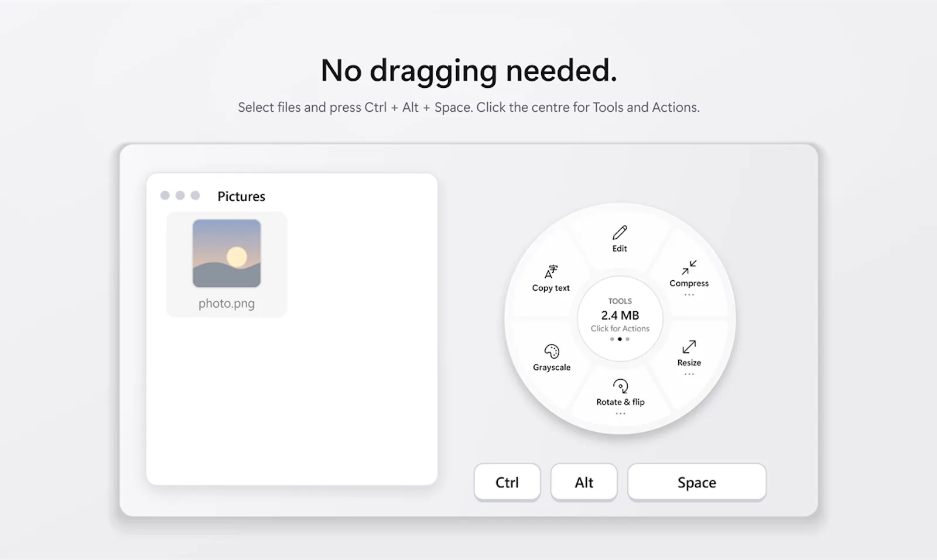The height and width of the screenshot is (560, 937).
Task: Click first grey dot in Pictures window
Action: click(x=165, y=195)
